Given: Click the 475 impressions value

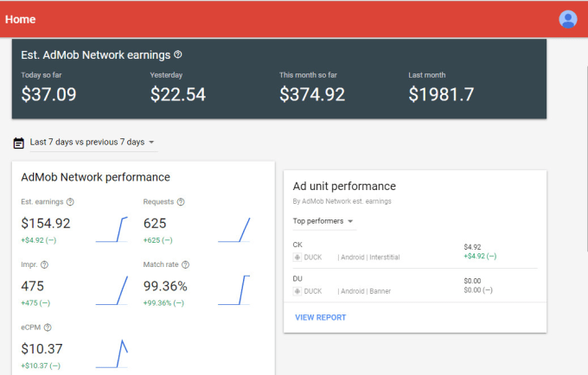Looking at the screenshot, I should (x=32, y=286).
